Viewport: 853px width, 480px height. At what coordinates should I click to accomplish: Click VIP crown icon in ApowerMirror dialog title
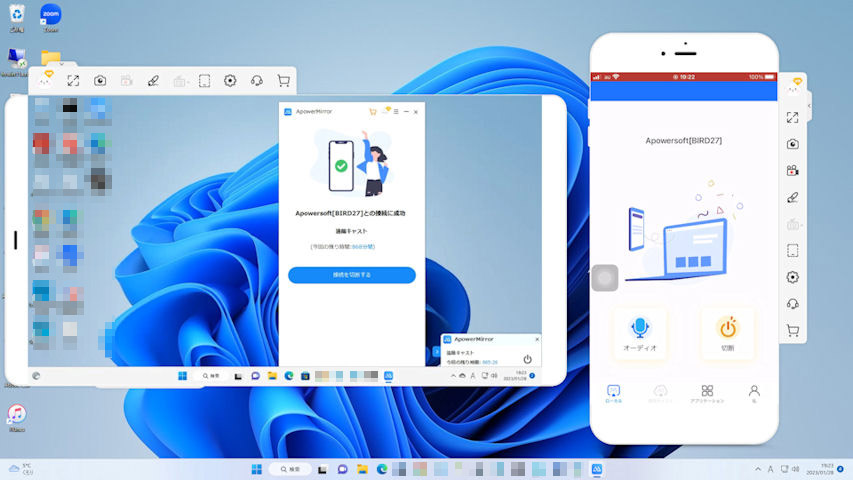[386, 111]
